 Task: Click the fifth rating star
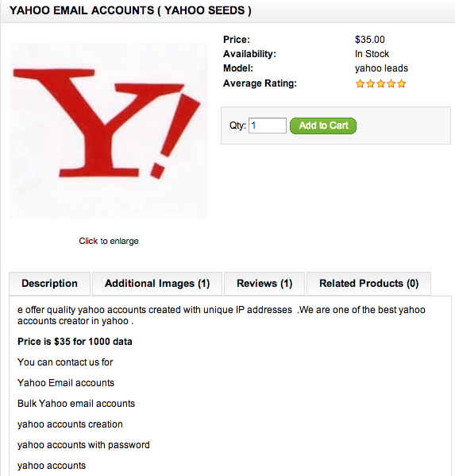click(401, 83)
